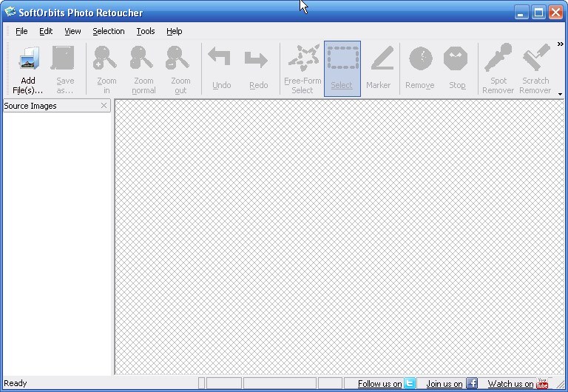Screen dimensions: 568x392
Task: Maximize the Photo Retoucher window
Action: click(538, 13)
